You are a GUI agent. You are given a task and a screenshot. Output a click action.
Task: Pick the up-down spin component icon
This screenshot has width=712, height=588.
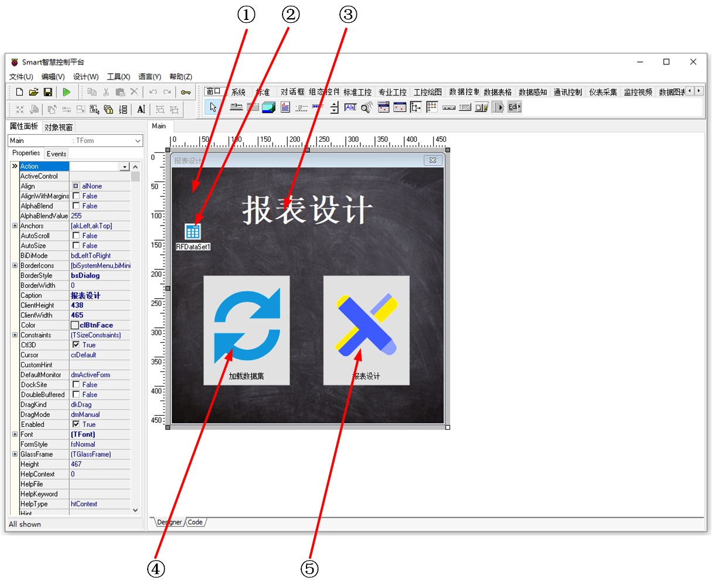(x=334, y=107)
